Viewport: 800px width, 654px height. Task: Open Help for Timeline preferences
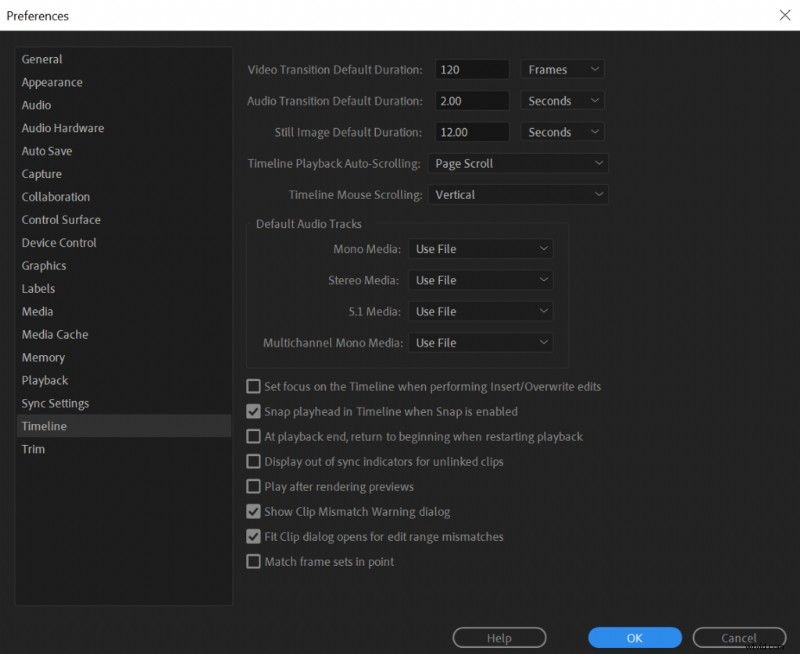pos(499,637)
